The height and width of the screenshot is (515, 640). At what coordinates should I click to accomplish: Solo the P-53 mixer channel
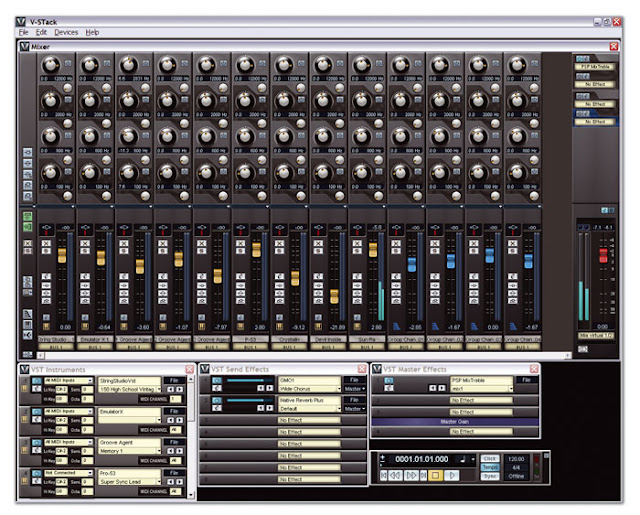[x=240, y=251]
